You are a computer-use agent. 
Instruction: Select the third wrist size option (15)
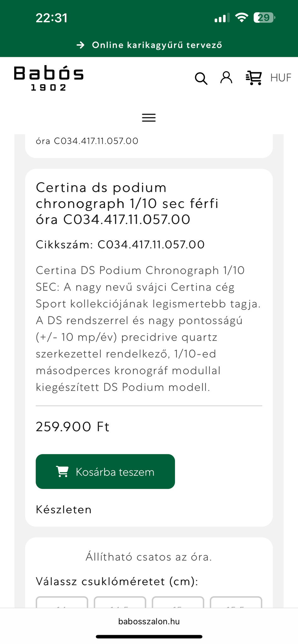coord(178,602)
